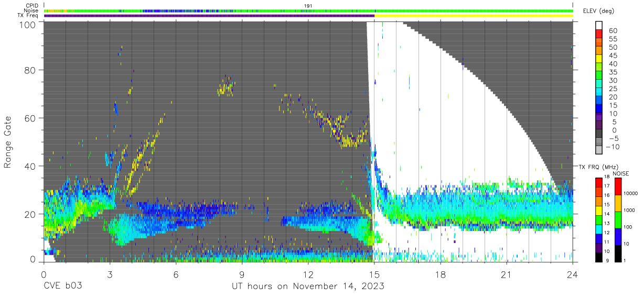Pick the blue swatch in the NOISE color bar
644x297 pixels.
click(617, 236)
